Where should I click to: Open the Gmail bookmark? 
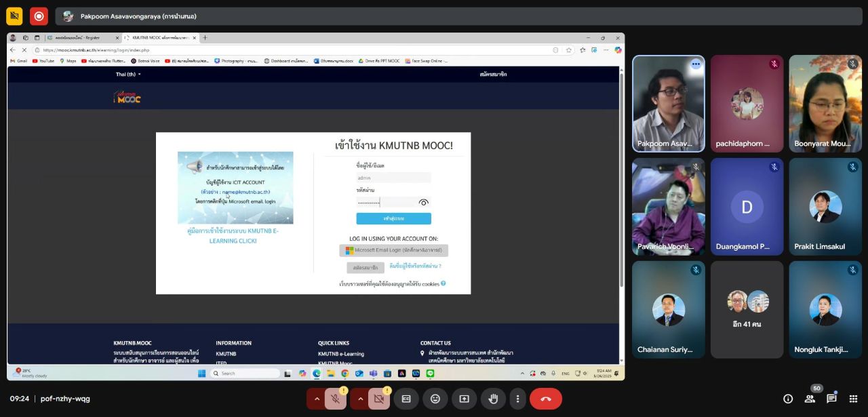click(18, 61)
